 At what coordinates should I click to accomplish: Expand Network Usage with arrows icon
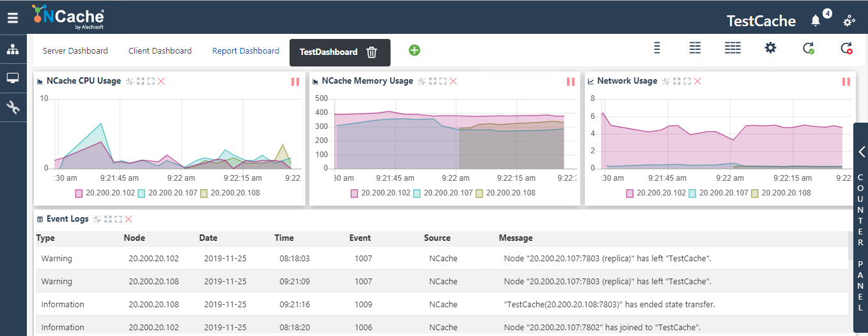click(x=677, y=81)
